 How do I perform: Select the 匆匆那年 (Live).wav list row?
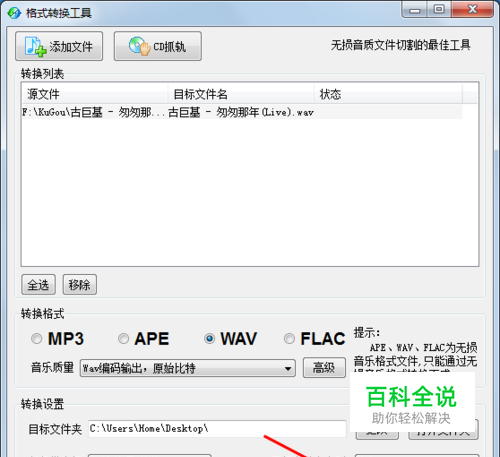click(242, 112)
